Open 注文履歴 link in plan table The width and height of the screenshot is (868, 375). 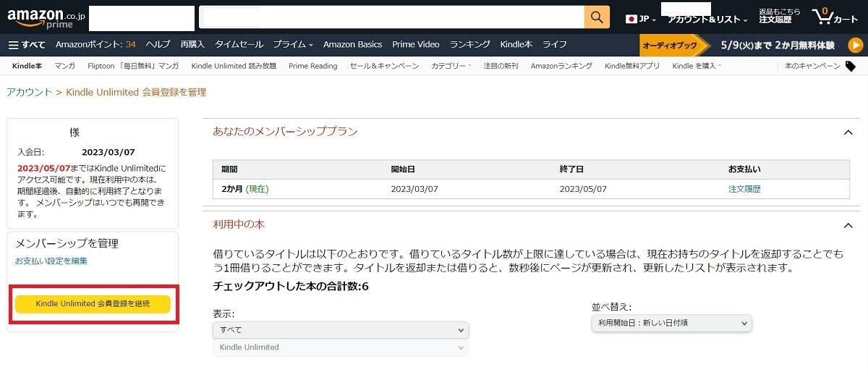744,189
